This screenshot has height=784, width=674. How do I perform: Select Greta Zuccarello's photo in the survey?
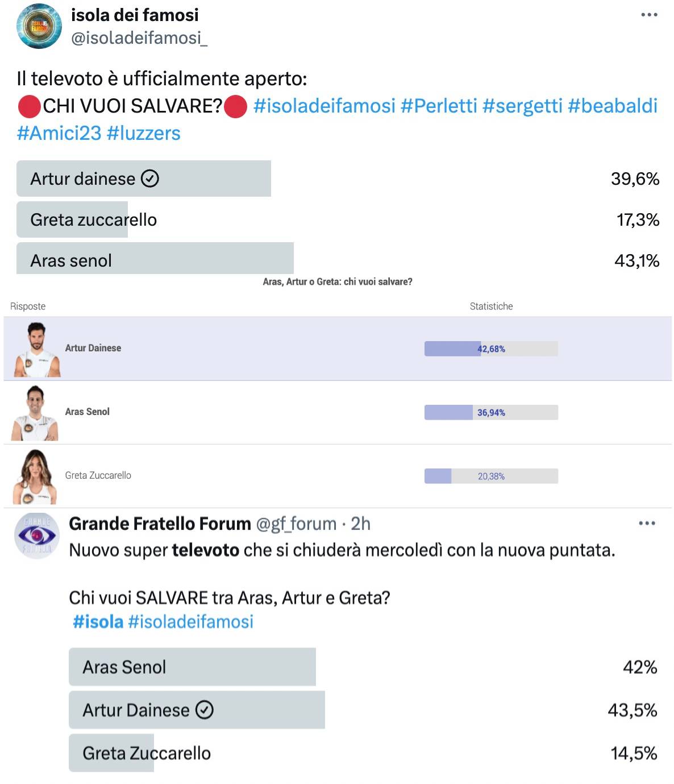[35, 477]
